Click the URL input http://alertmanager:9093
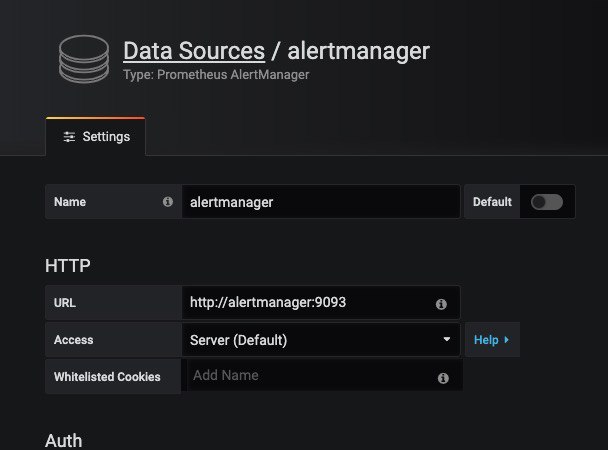 (321, 302)
